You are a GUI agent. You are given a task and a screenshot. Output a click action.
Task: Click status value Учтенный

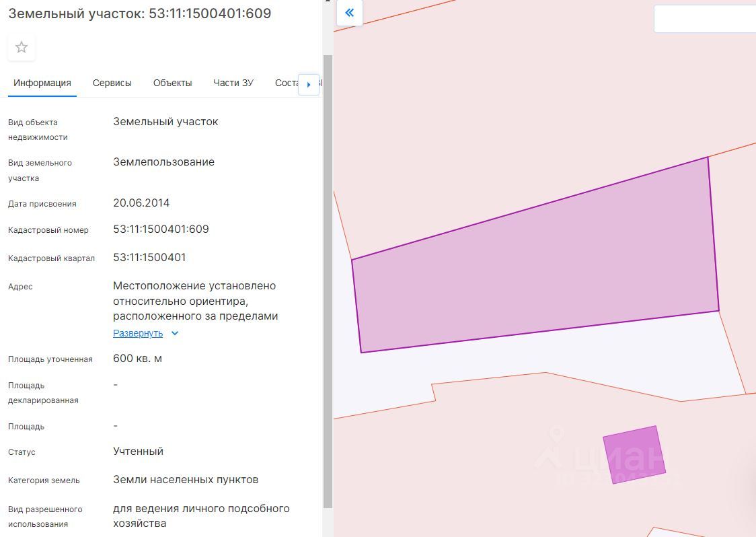139,452
